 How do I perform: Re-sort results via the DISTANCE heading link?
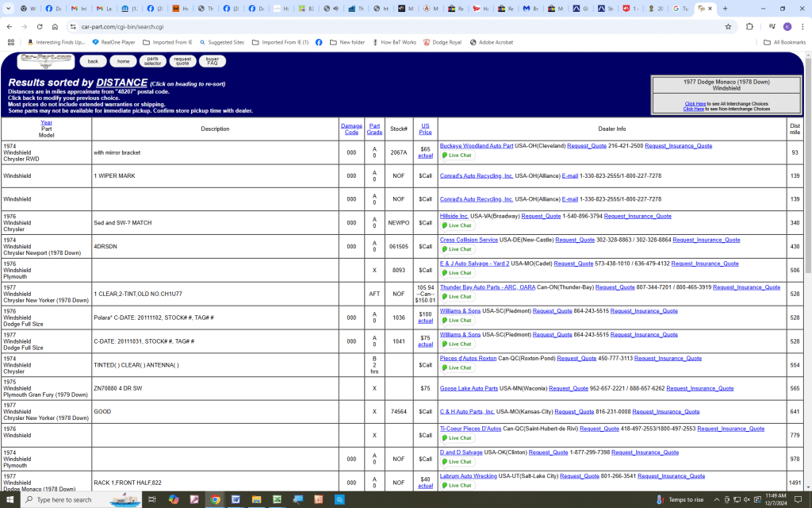click(121, 83)
